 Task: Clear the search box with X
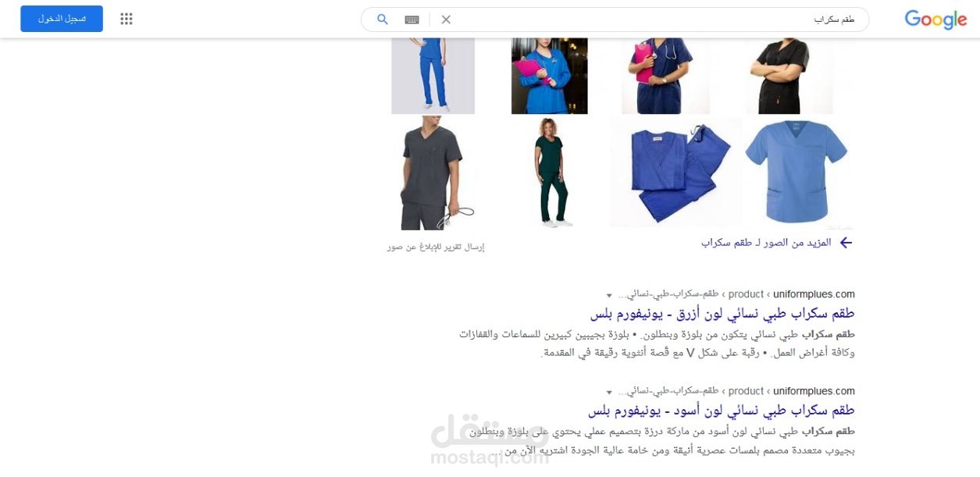pyautogui.click(x=446, y=20)
